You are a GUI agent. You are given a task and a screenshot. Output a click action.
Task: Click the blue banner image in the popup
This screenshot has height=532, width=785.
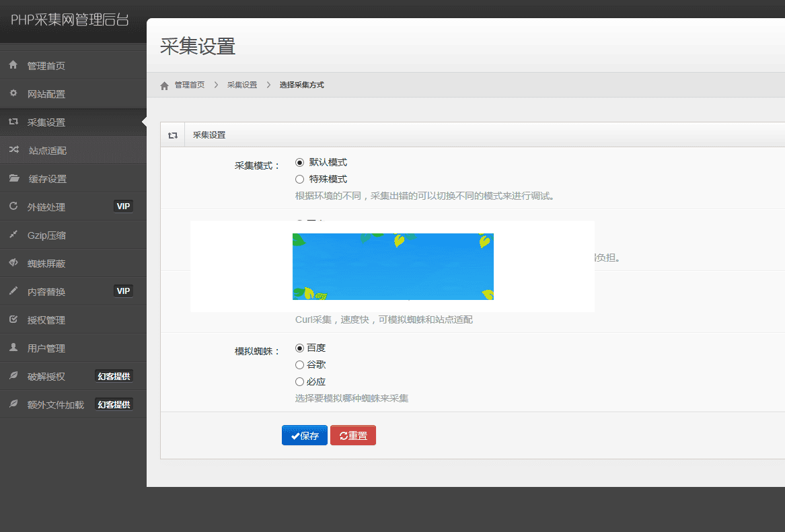point(393,266)
